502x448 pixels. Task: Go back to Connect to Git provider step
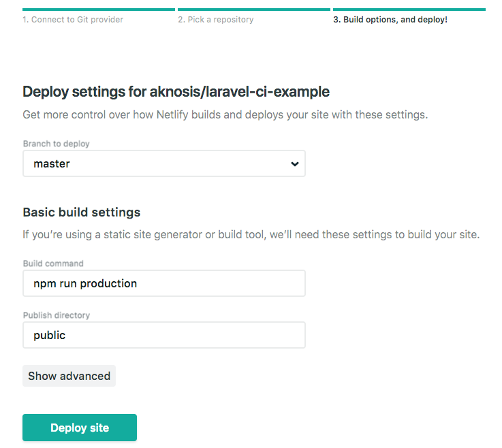(73, 20)
